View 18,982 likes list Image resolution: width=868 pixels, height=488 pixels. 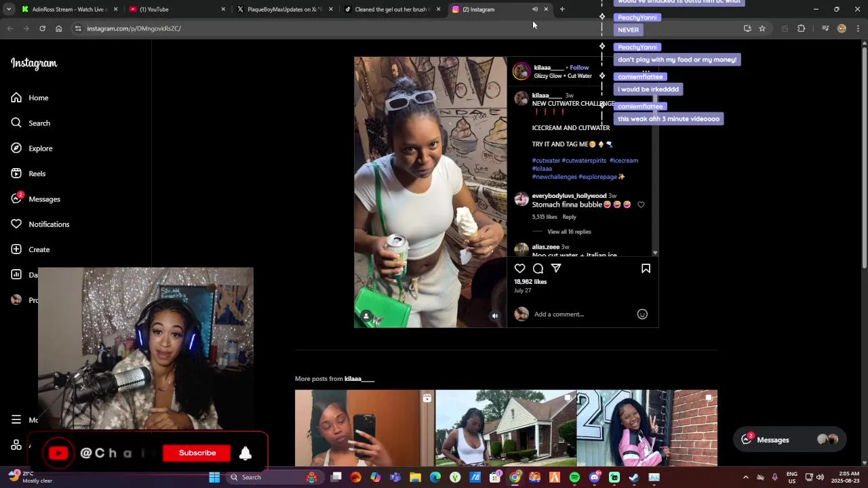point(530,282)
